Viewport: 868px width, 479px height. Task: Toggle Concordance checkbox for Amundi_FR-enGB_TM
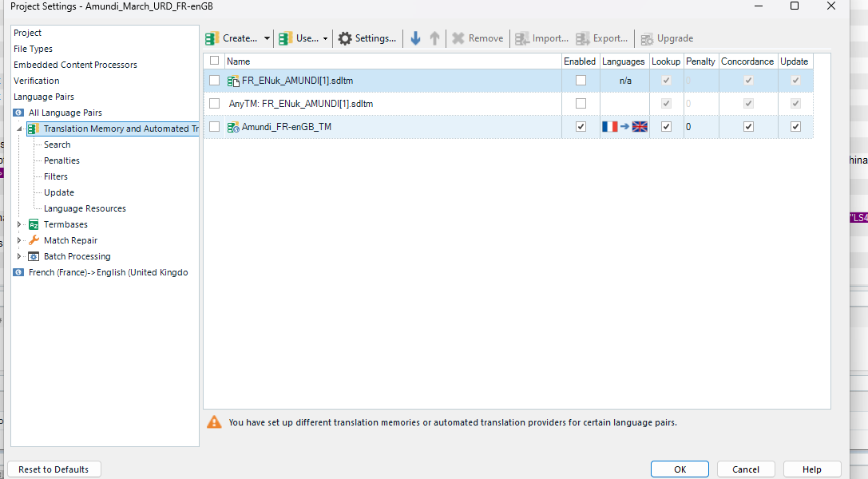tap(748, 127)
